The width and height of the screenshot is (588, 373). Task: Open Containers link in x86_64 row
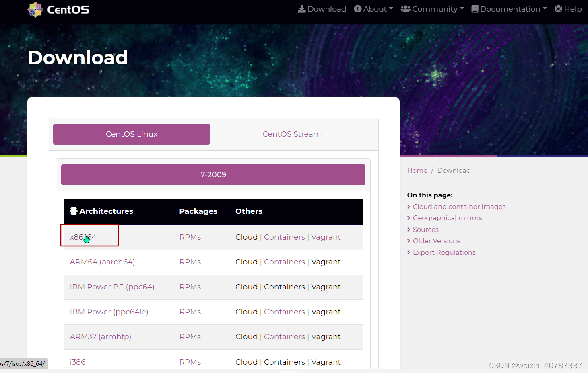tap(285, 237)
